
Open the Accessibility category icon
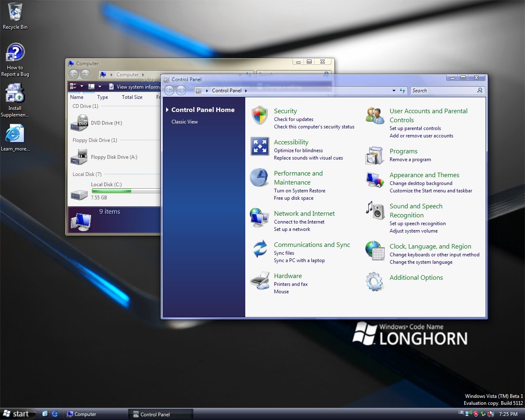[x=260, y=146]
